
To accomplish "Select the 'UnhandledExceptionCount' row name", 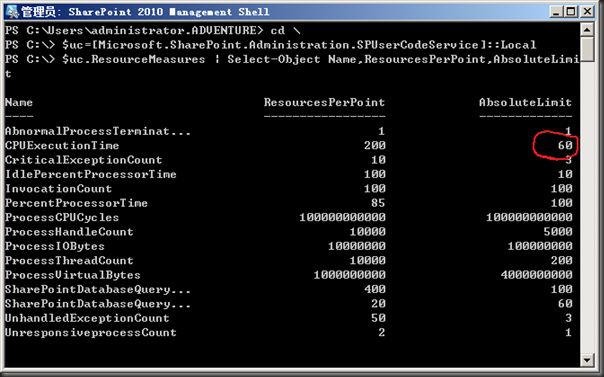I will pyautogui.click(x=87, y=318).
